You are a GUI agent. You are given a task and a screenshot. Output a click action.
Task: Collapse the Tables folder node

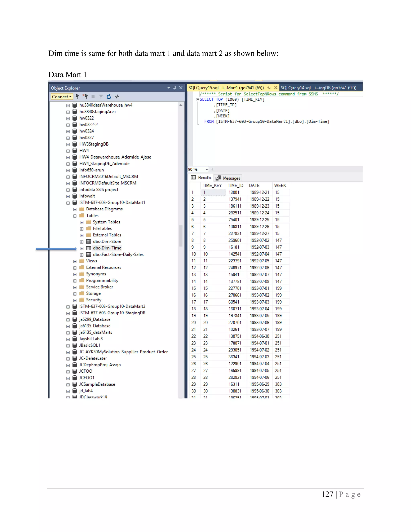(75, 216)
